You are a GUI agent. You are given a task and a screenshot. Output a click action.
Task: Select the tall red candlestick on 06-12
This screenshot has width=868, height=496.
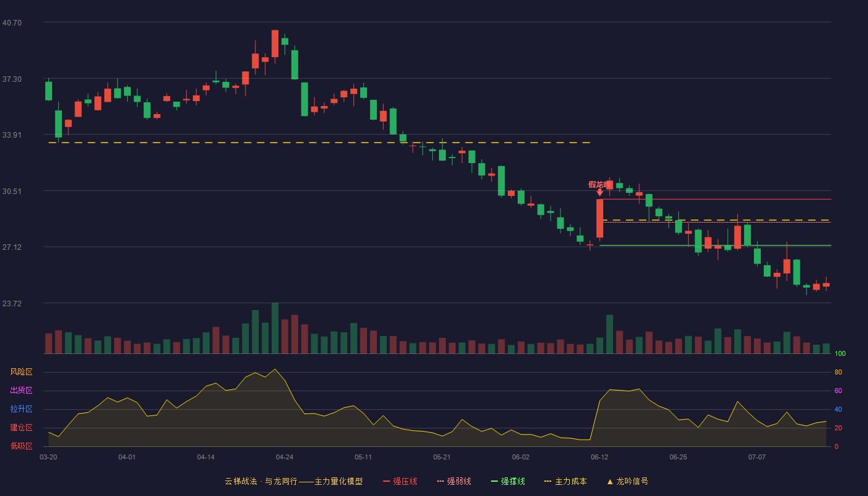click(600, 218)
